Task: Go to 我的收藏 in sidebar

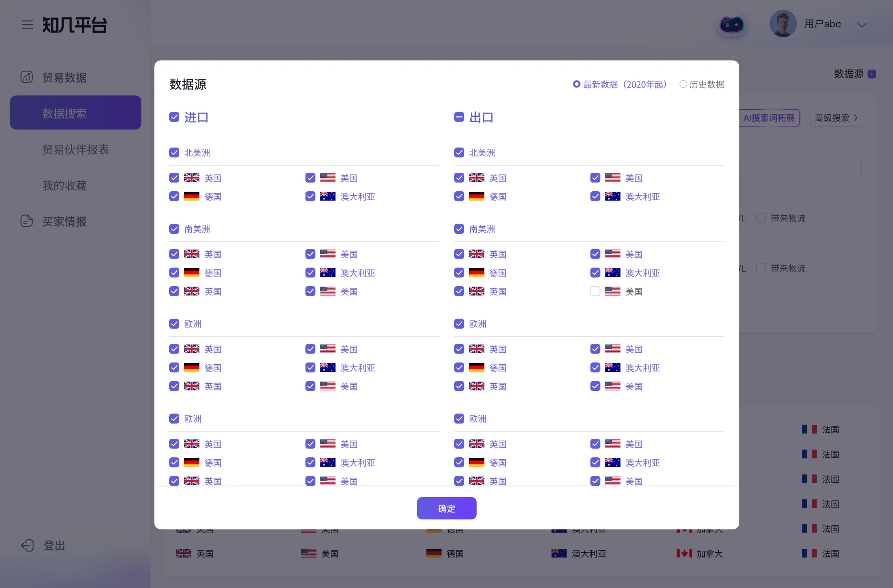Action: 64,185
